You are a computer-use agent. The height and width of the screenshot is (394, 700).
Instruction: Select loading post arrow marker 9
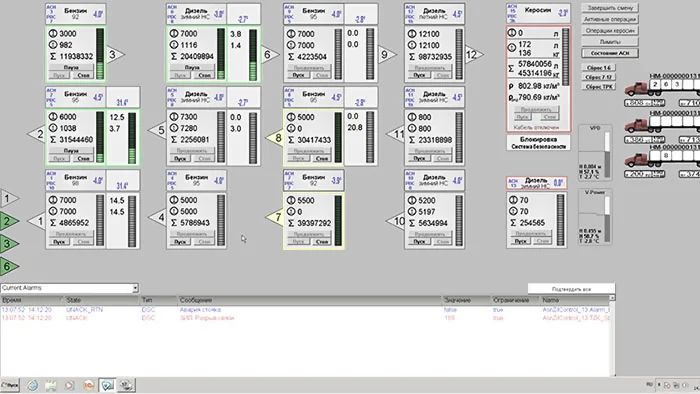pyautogui.click(x=387, y=54)
